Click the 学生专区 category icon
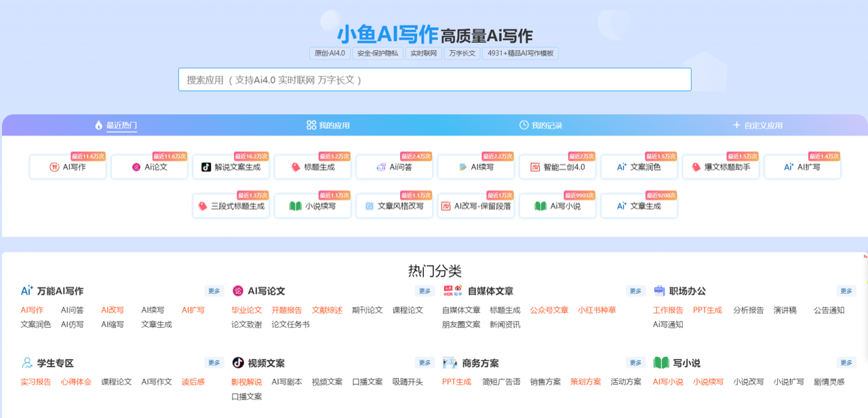 26,363
